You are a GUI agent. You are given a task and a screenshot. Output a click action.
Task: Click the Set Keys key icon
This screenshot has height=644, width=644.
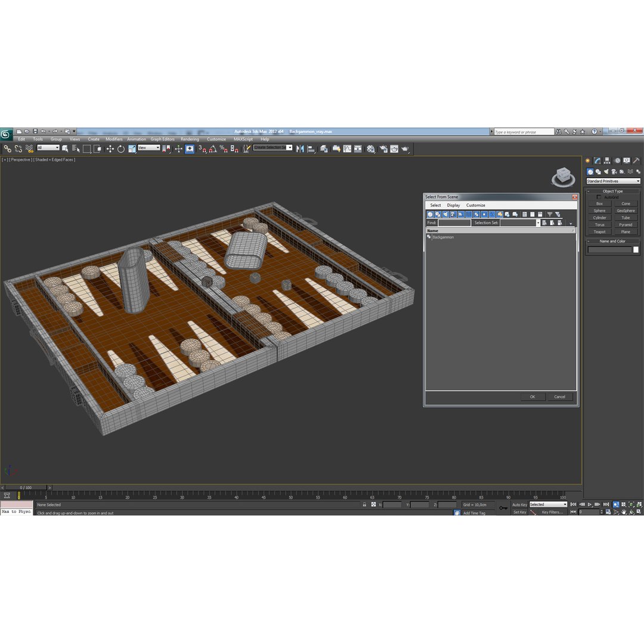(503, 508)
